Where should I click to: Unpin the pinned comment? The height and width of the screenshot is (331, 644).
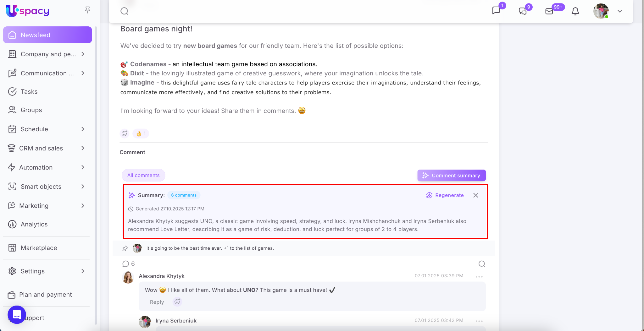(125, 248)
